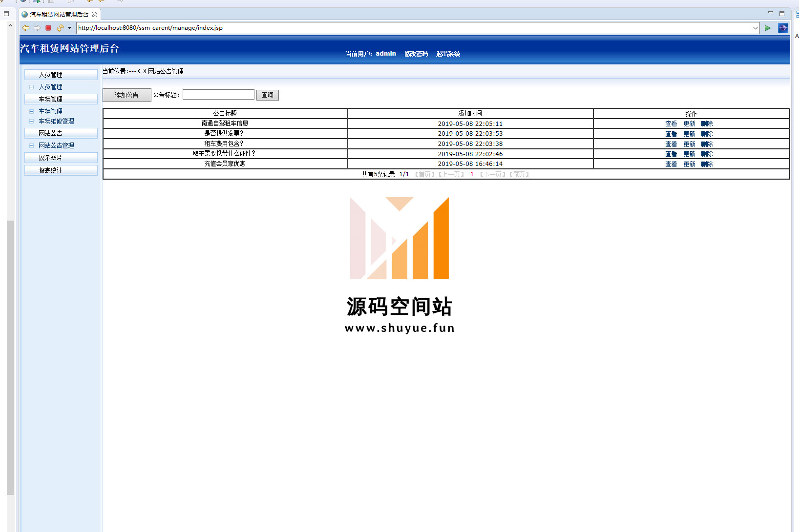This screenshot has width=799, height=532.
Task: Click the 充值会员享优惠 title cell
Action: (x=225, y=164)
